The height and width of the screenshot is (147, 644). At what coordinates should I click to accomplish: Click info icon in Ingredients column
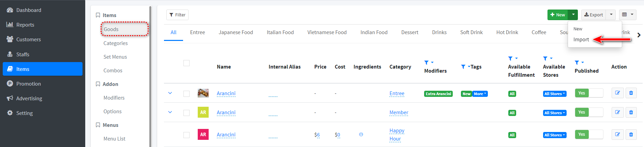click(361, 134)
